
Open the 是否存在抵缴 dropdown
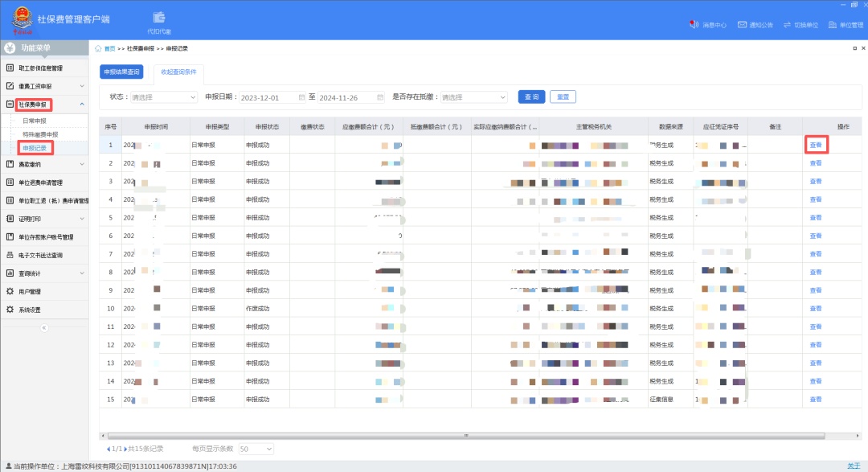(x=473, y=97)
